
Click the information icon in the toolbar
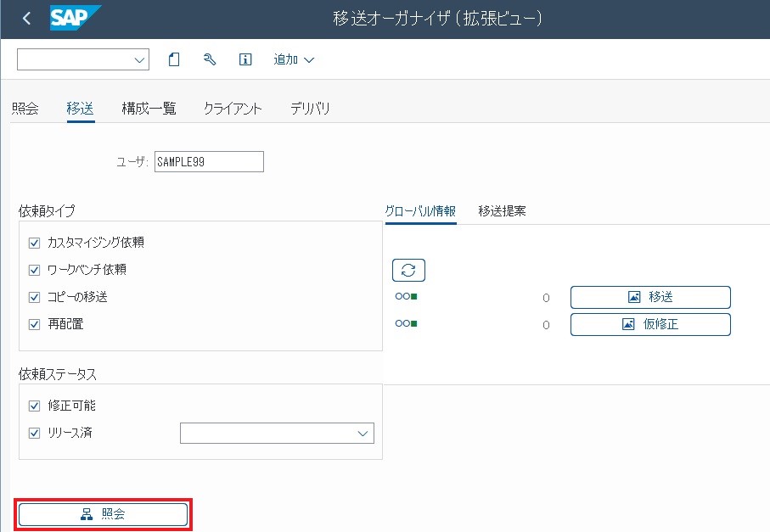click(x=245, y=59)
